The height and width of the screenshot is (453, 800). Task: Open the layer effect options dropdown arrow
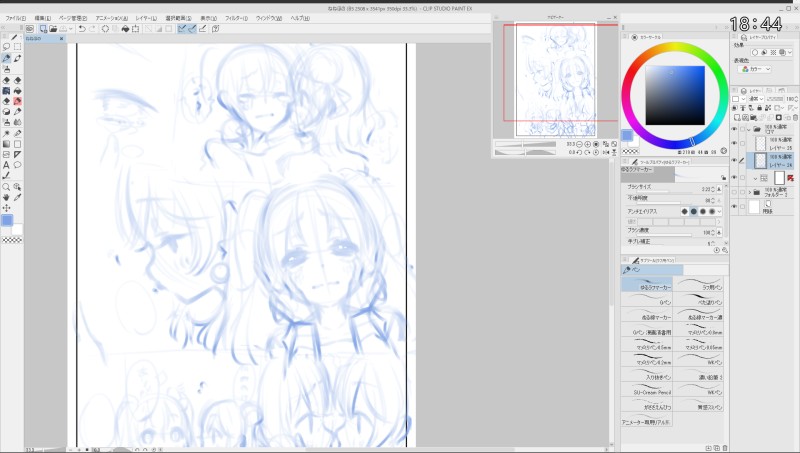click(790, 52)
